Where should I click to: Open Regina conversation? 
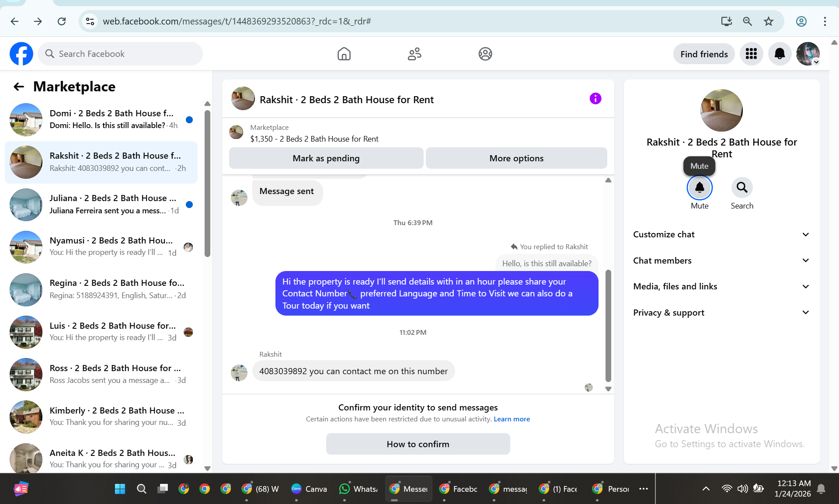coord(101,289)
